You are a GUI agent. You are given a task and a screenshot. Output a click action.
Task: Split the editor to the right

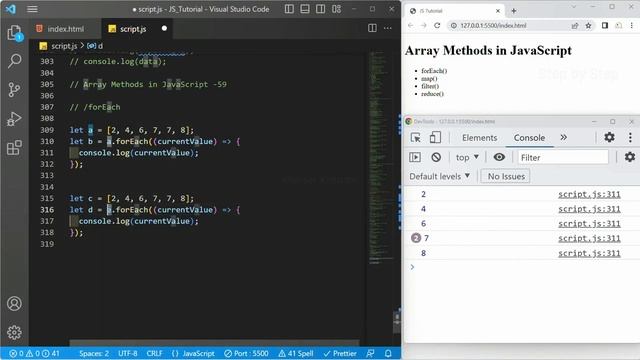click(372, 28)
